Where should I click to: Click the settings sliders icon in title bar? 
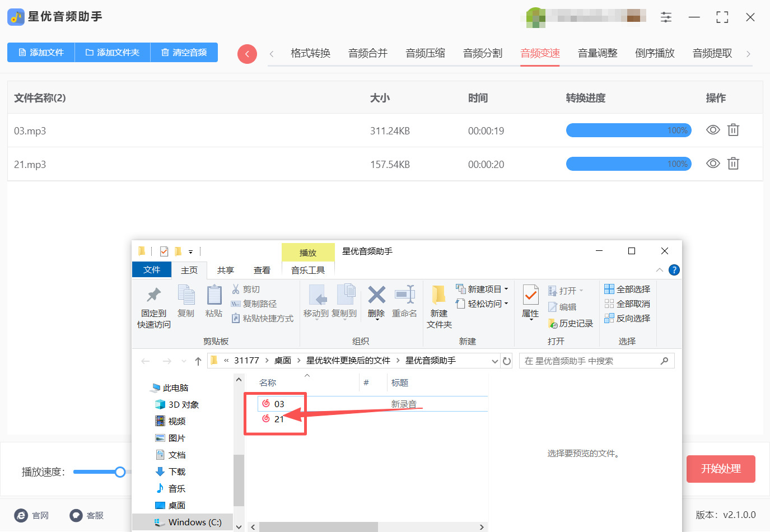click(x=666, y=17)
